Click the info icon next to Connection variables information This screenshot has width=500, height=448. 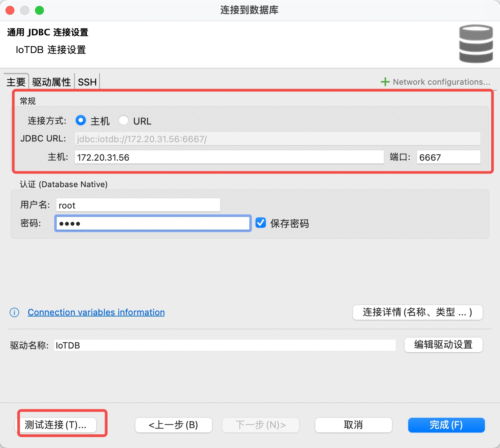click(14, 312)
